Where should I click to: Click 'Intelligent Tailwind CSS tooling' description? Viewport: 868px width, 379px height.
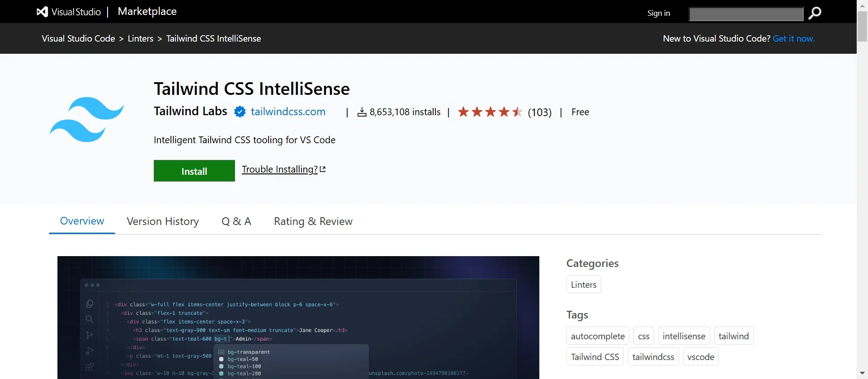click(245, 140)
